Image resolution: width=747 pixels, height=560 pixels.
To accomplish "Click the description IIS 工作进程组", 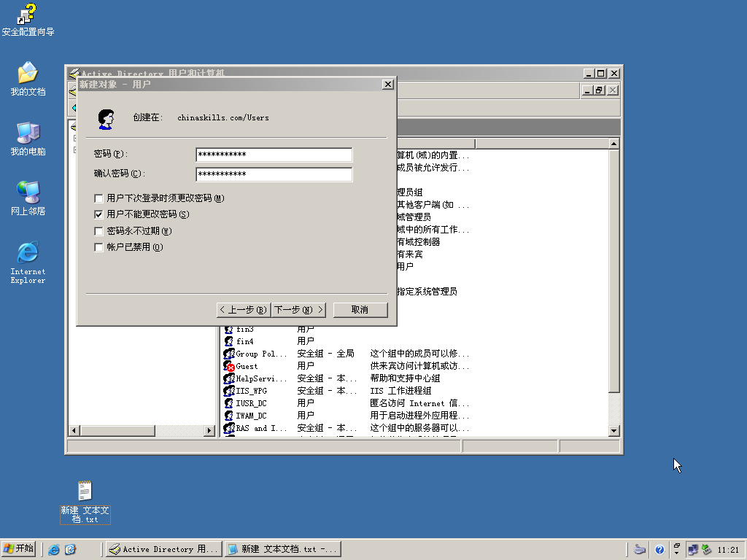I will (400, 391).
